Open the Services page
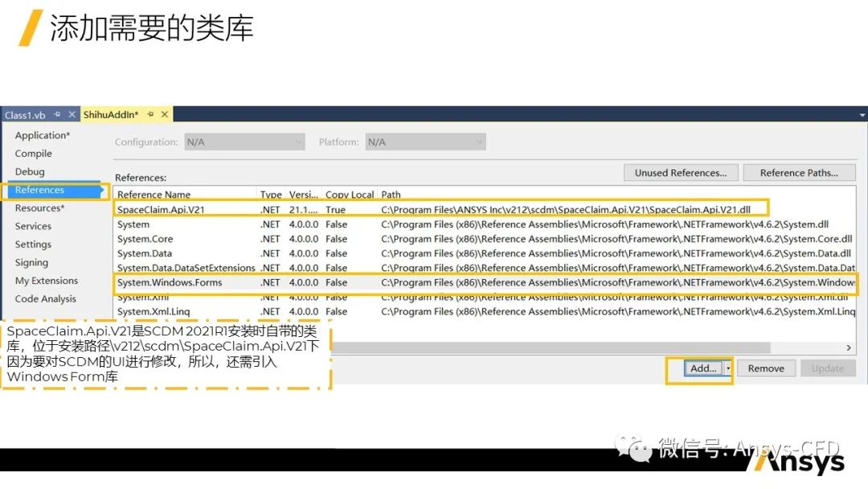Image resolution: width=868 pixels, height=489 pixels. point(33,226)
